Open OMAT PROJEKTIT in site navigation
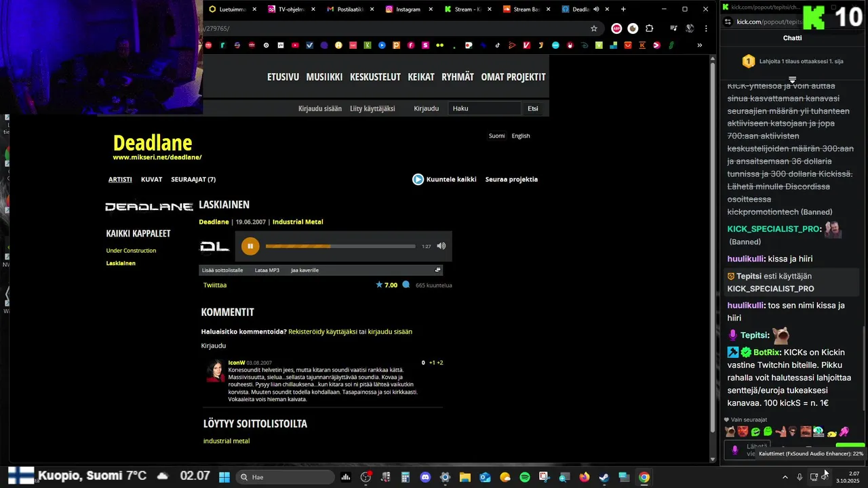The height and width of the screenshot is (488, 868). click(x=513, y=77)
